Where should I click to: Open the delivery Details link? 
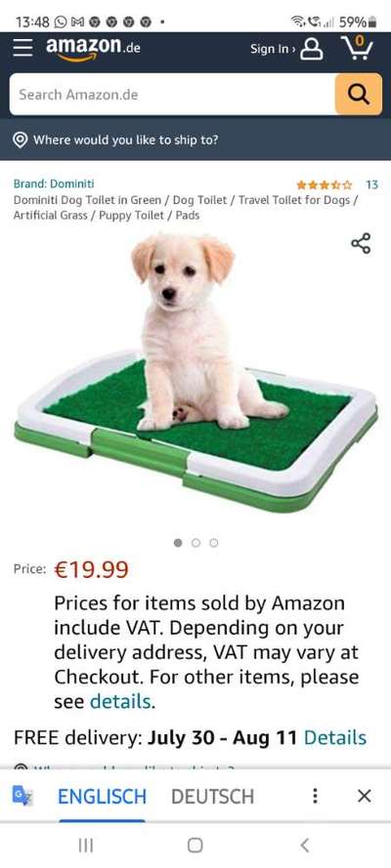335,737
